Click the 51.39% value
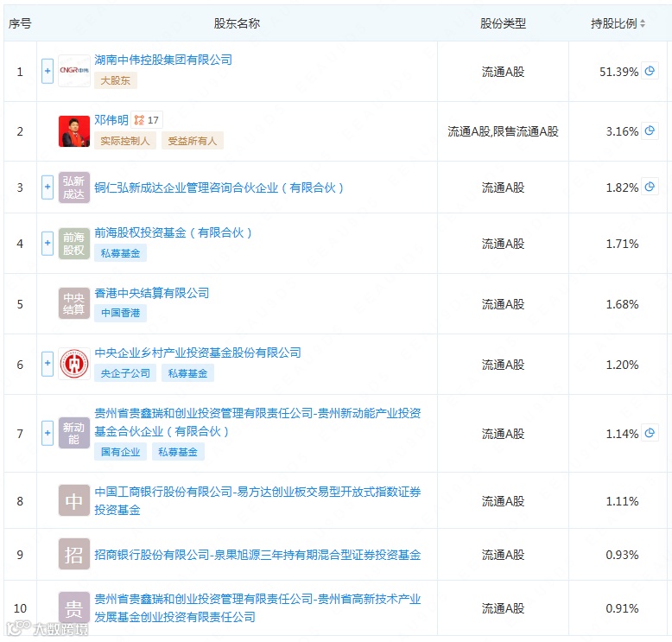Image resolution: width=672 pixels, height=642 pixels. (x=618, y=72)
